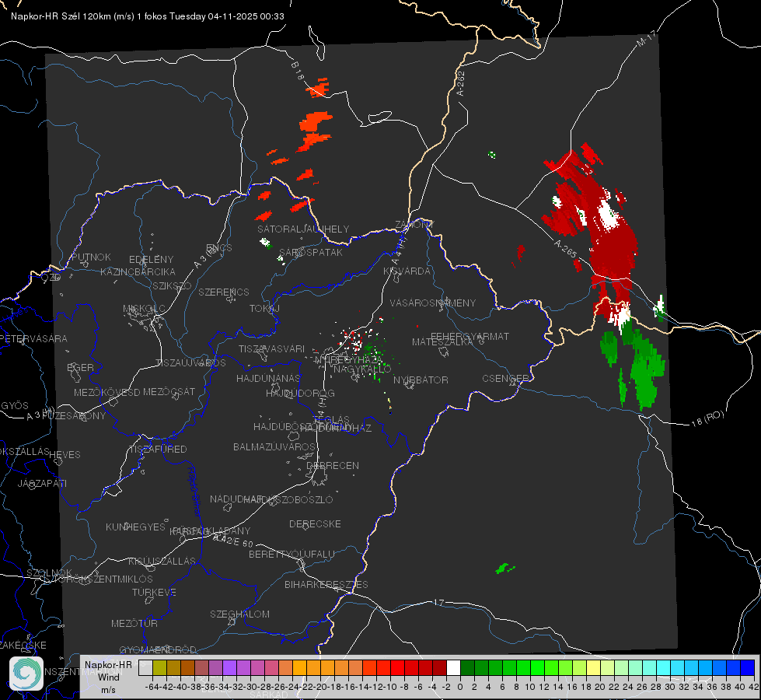Select the KUNHEGYES label
Viewport: 761px width, 700px height.
135,527
